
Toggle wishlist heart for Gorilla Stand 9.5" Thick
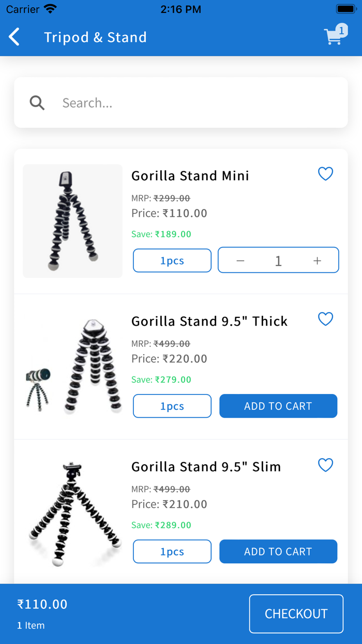[325, 319]
